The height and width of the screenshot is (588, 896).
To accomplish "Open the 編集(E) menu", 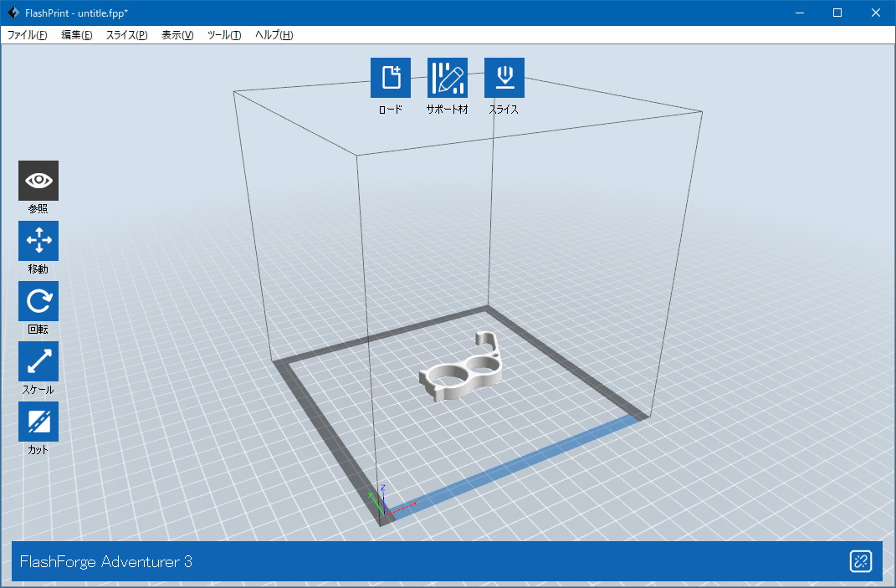I will (77, 35).
